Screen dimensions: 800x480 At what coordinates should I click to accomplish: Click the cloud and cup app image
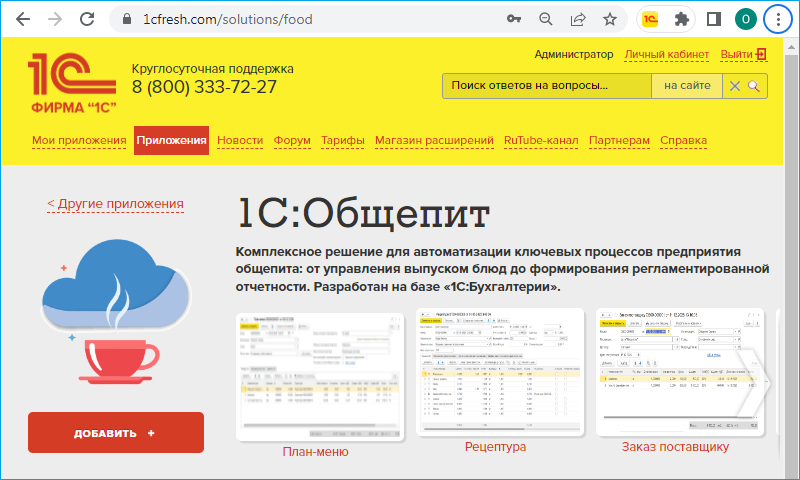click(x=115, y=311)
